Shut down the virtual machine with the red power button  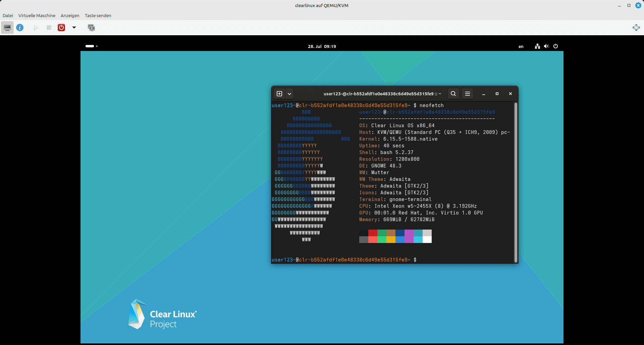pyautogui.click(x=61, y=28)
